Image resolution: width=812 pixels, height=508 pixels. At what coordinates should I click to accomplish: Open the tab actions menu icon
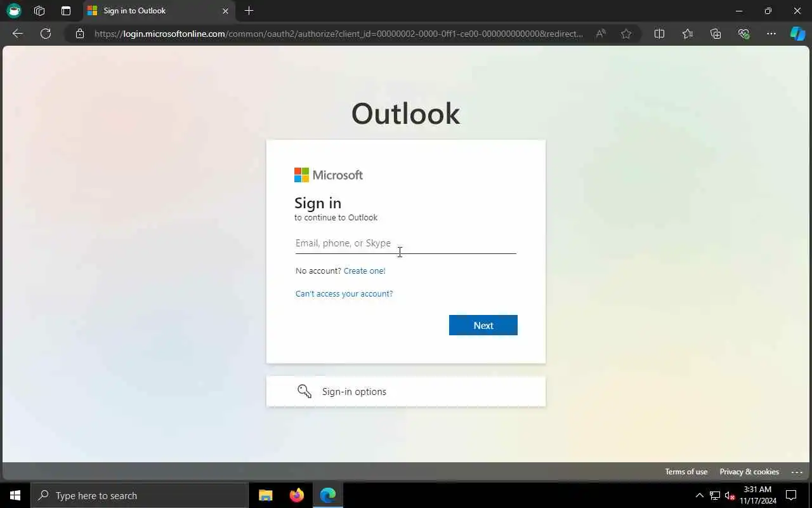(x=66, y=11)
